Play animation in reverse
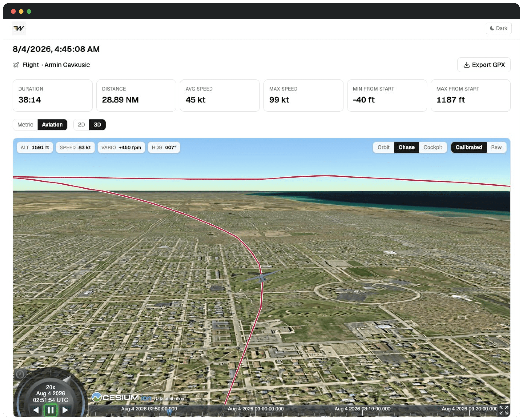The height and width of the screenshot is (420, 523). pos(36,410)
